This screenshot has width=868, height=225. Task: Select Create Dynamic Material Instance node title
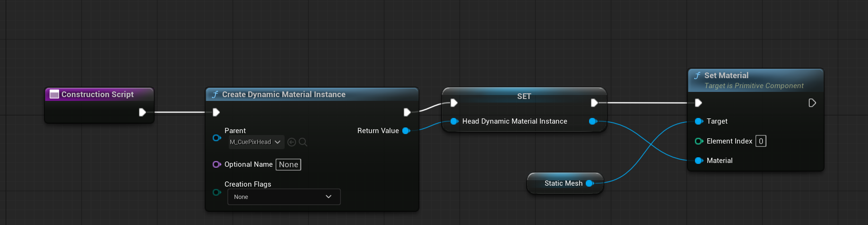[x=284, y=94]
